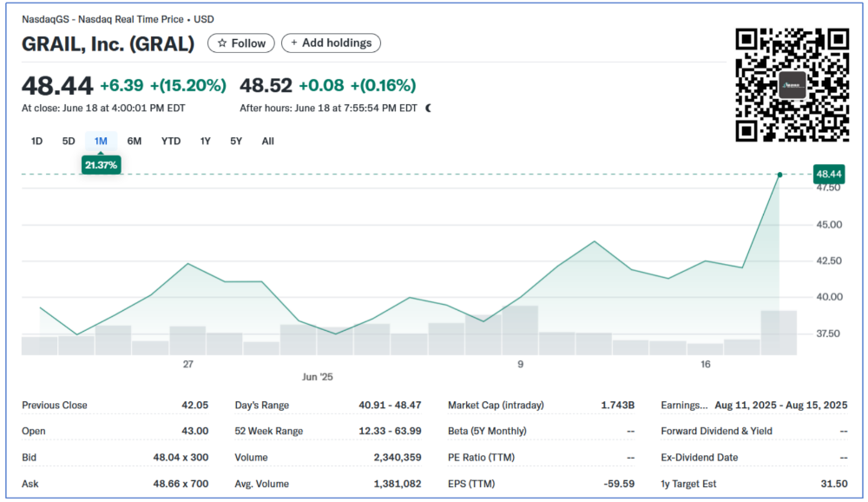Image resolution: width=868 pixels, height=502 pixels.
Task: Click the after-hours moon icon
Action: coord(429,108)
